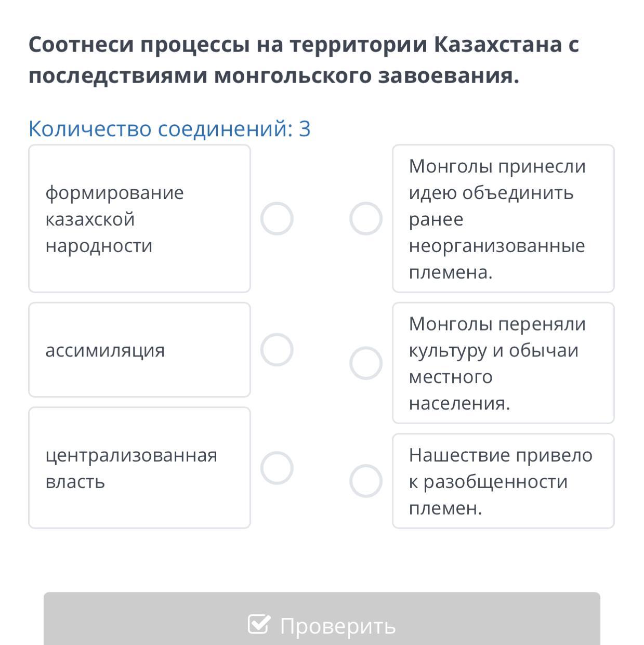Click the «Нашествие привело к разобщенности племен» card
This screenshot has width=644, height=645.
click(503, 481)
